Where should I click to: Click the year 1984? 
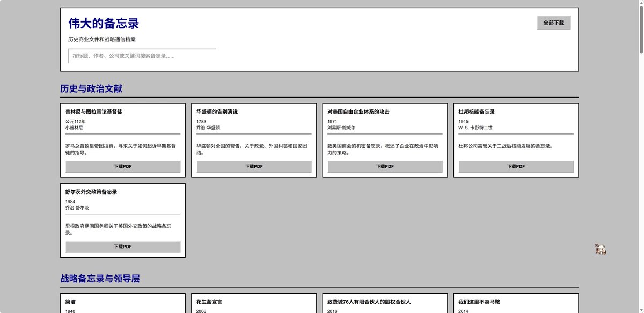(x=70, y=202)
